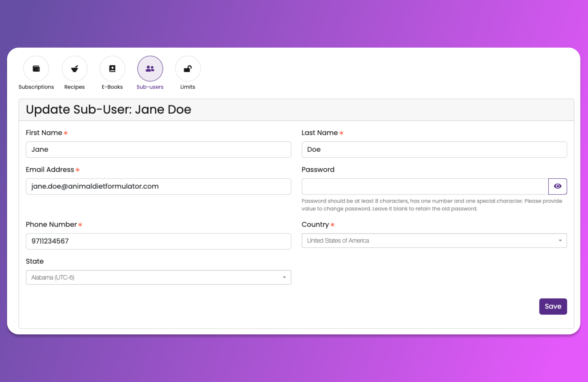This screenshot has height=382, width=588.
Task: Click into the Email Address field
Action: coord(158,186)
